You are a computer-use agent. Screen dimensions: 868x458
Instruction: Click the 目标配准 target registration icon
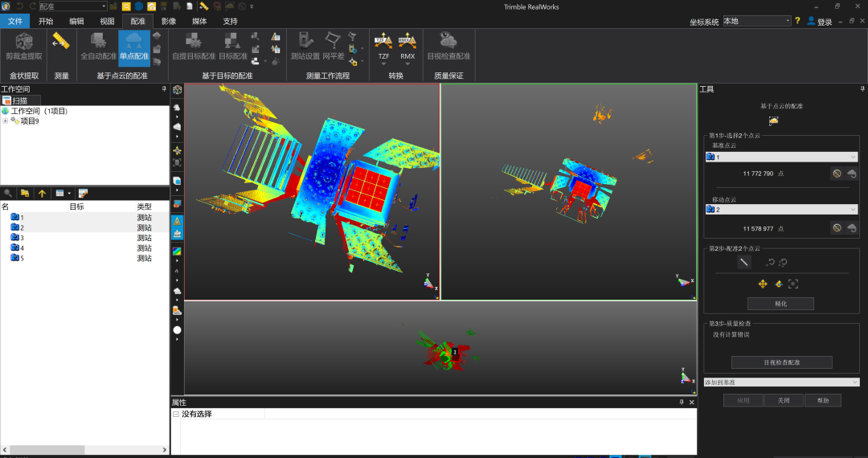[x=232, y=42]
